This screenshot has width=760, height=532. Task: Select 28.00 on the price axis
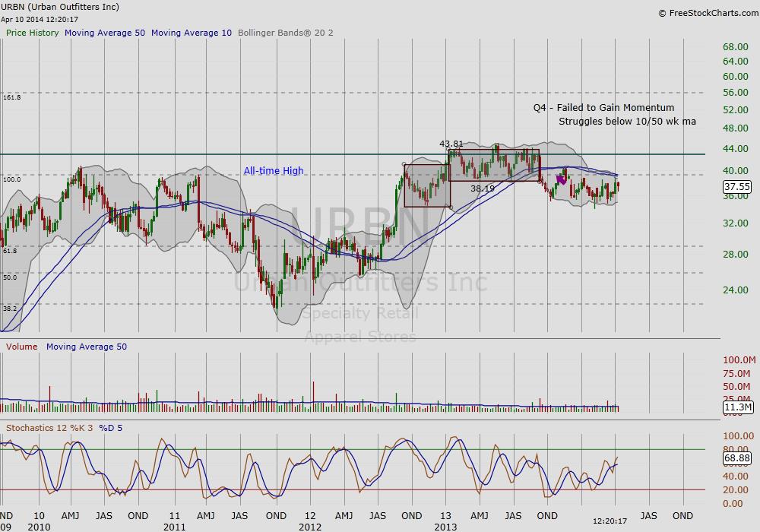735,254
